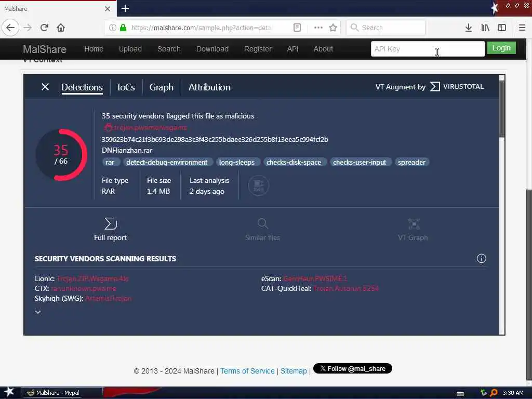Screen dimensions: 532x399
Task: Open the taskbar start star icon
Action: [9, 392]
